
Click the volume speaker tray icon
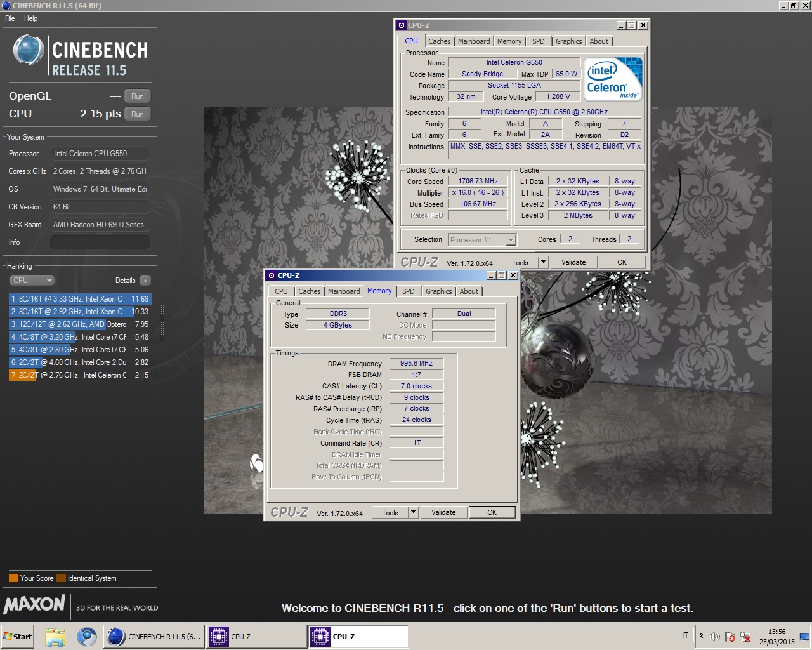715,637
